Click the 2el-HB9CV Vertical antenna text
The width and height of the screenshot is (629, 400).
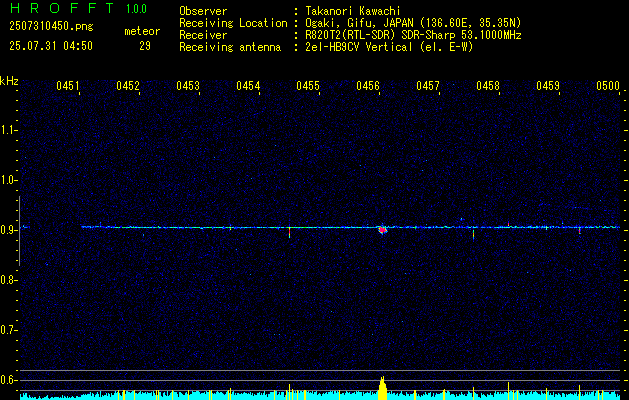click(x=389, y=47)
